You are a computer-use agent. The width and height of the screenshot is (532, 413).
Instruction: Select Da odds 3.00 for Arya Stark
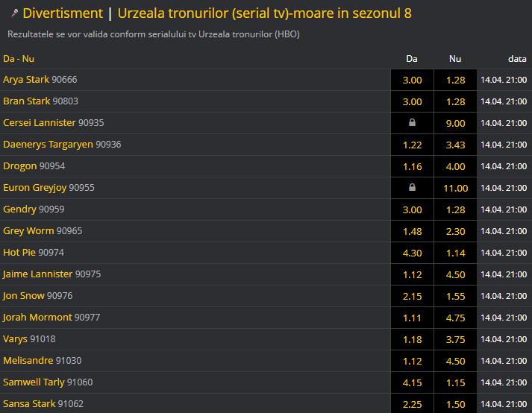click(x=412, y=80)
